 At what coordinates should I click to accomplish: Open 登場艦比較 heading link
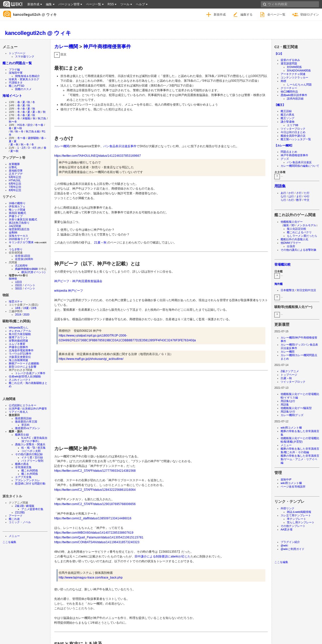click(282, 264)
